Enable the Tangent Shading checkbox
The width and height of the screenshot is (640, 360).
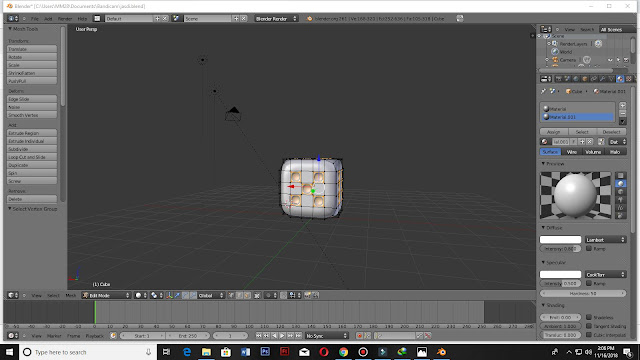point(589,326)
